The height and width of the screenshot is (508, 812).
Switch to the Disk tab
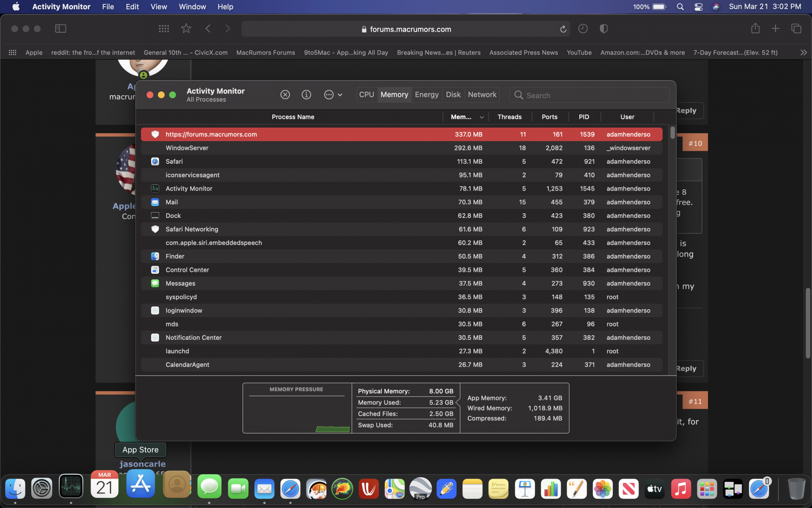point(453,95)
